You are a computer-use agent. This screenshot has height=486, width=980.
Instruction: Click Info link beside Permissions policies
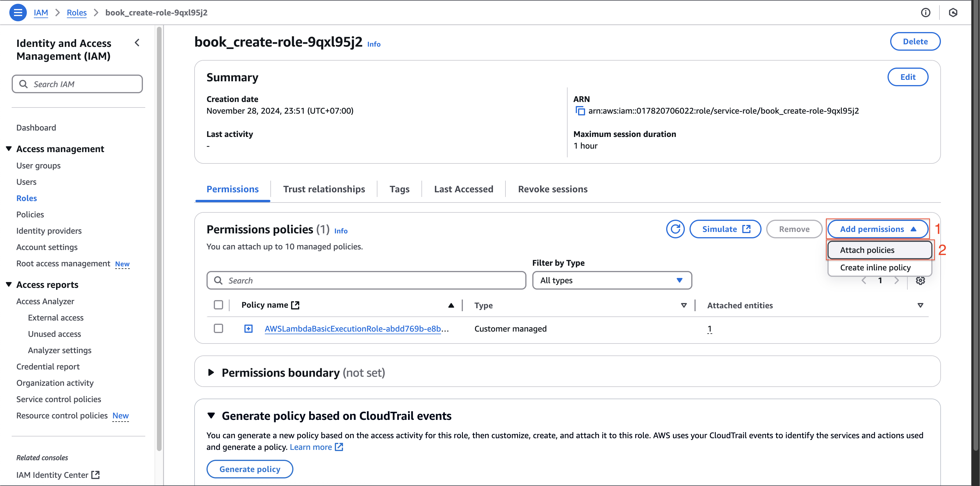340,231
